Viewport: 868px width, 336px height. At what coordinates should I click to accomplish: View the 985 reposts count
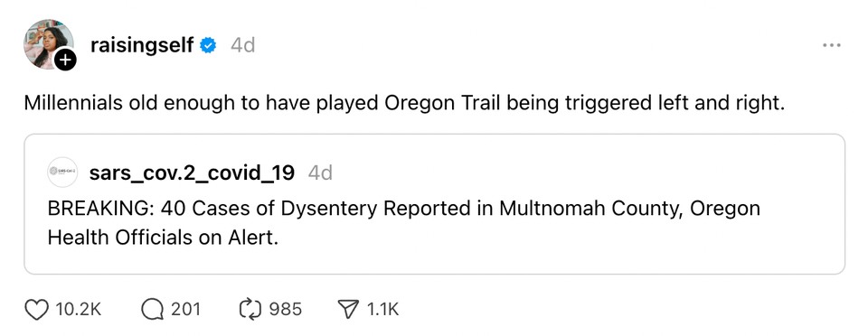286,310
